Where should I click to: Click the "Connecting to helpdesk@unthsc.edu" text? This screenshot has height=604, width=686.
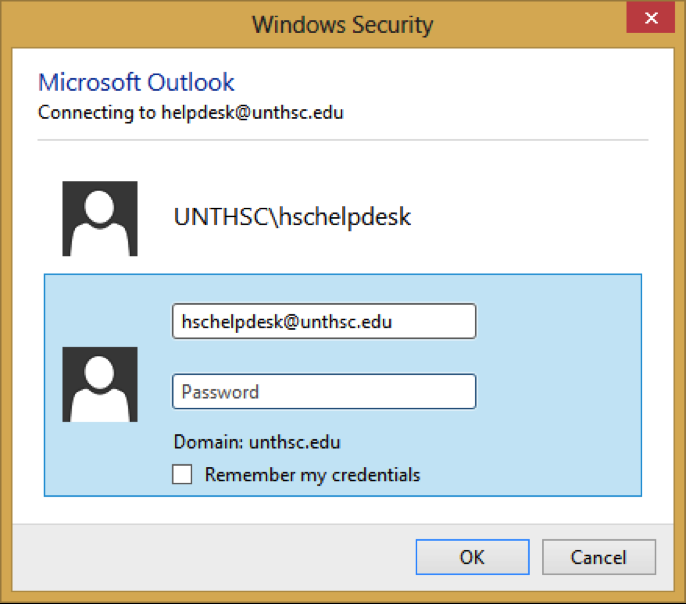pos(190,112)
